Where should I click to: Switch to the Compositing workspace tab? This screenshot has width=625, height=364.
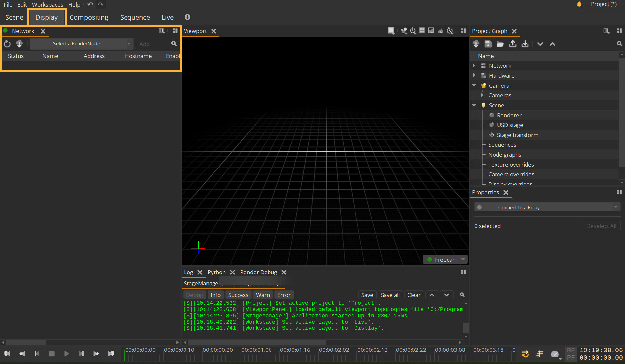pos(89,17)
